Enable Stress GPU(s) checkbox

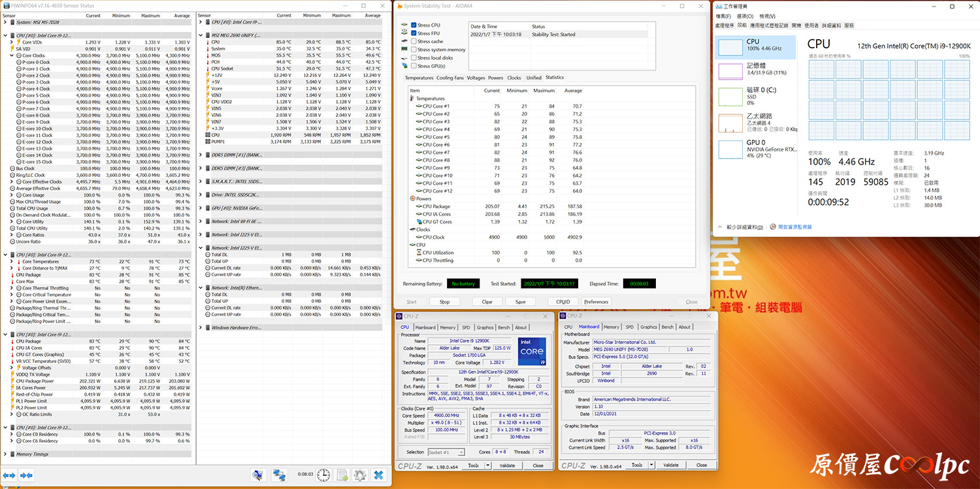click(414, 66)
